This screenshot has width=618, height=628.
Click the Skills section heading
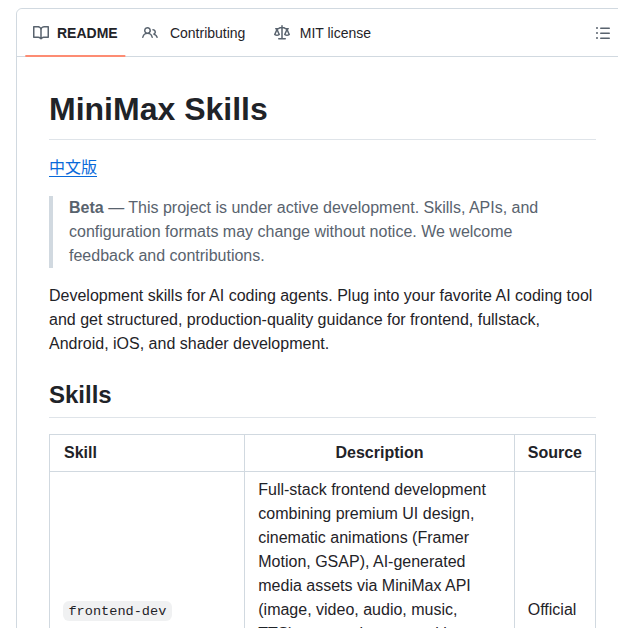[x=80, y=395]
